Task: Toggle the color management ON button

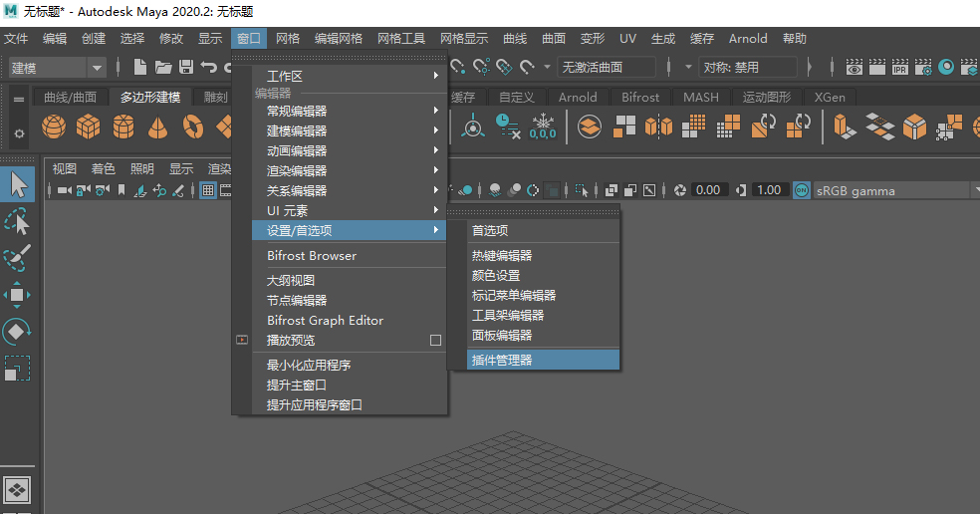Action: 802,190
